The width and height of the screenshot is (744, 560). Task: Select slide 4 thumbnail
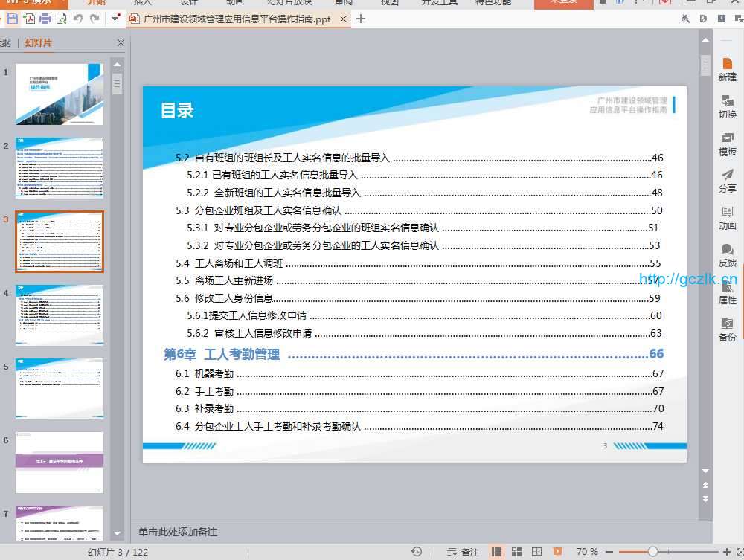tap(60, 314)
